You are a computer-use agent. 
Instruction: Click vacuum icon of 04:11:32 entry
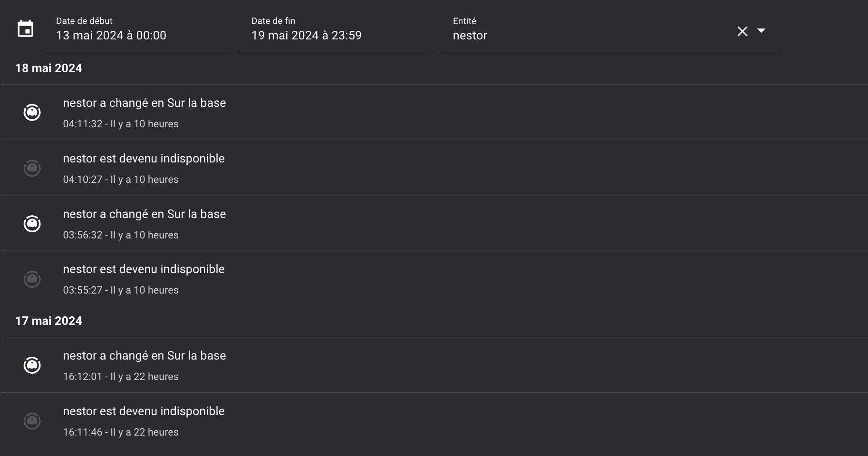(x=32, y=113)
